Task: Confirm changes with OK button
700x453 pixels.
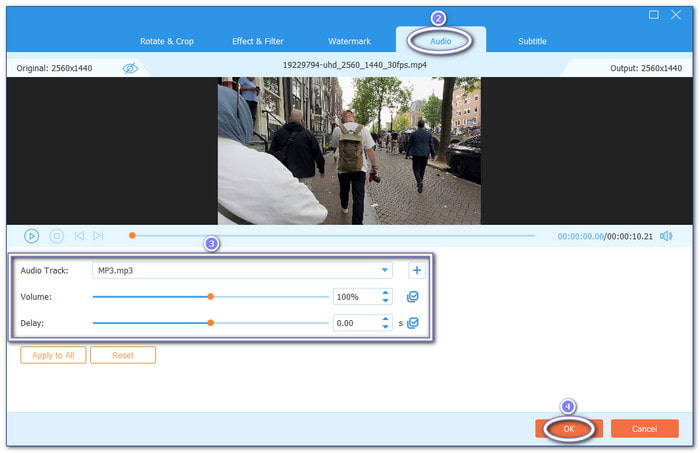Action: (x=569, y=428)
